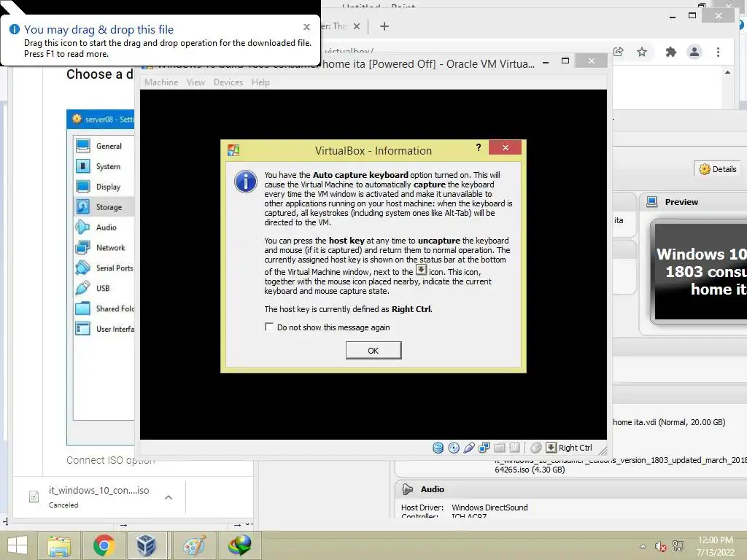This screenshot has width=747, height=560.
Task: Close the VirtualBox Information dialog
Action: [x=506, y=147]
